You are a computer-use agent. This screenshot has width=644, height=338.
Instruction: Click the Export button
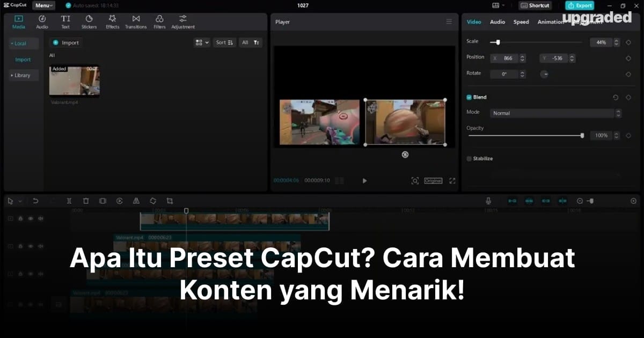coord(580,5)
